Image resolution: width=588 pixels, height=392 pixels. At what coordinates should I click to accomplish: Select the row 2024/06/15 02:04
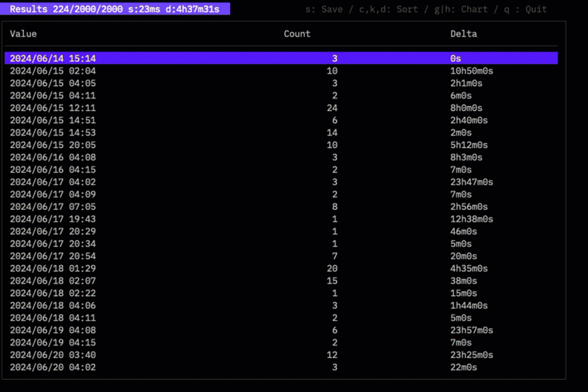coord(281,70)
